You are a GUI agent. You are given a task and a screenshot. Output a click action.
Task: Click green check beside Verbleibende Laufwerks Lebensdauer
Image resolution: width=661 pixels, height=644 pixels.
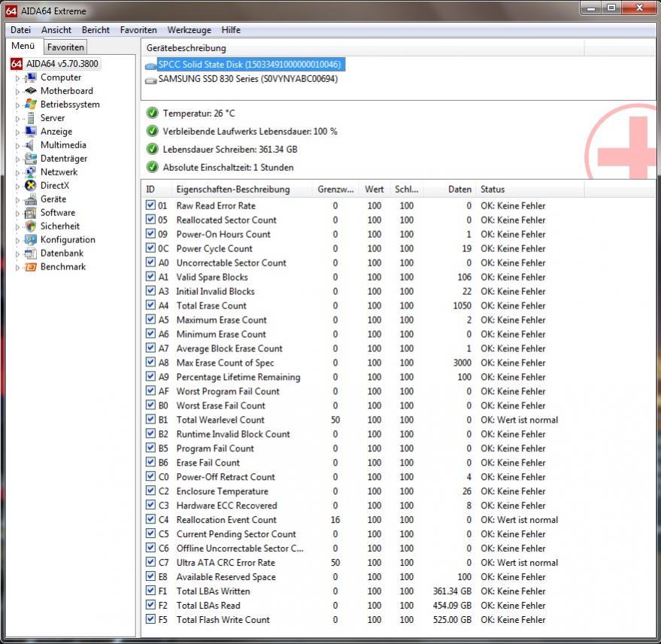(152, 131)
